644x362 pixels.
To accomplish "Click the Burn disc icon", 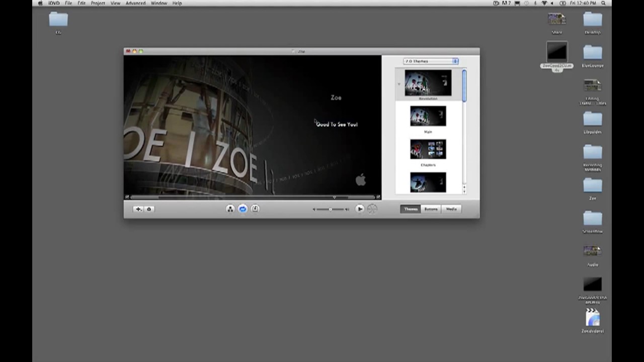I will (x=372, y=209).
